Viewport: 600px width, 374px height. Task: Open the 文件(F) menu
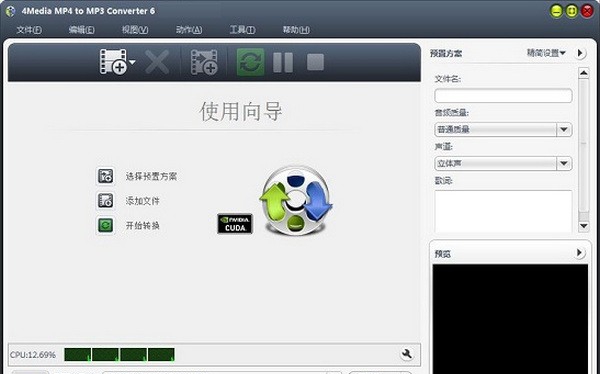[x=29, y=30]
